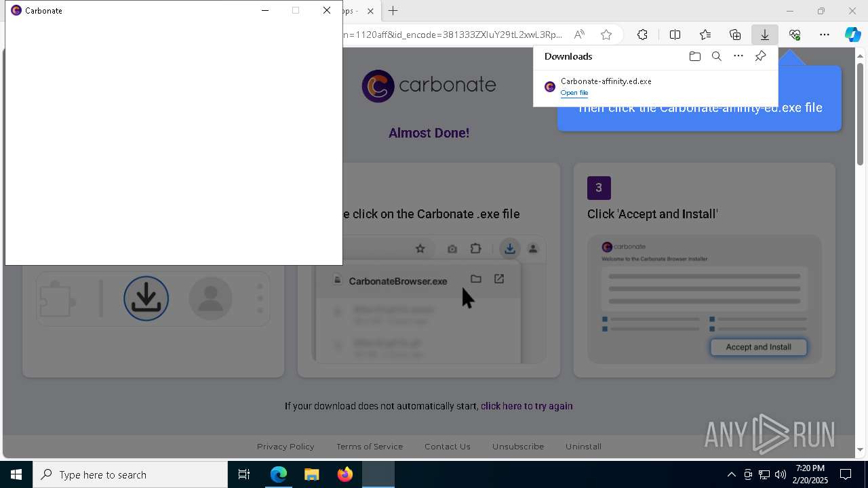The image size is (868, 488).
Task: Open Browser essentials heart icon
Action: point(795,35)
